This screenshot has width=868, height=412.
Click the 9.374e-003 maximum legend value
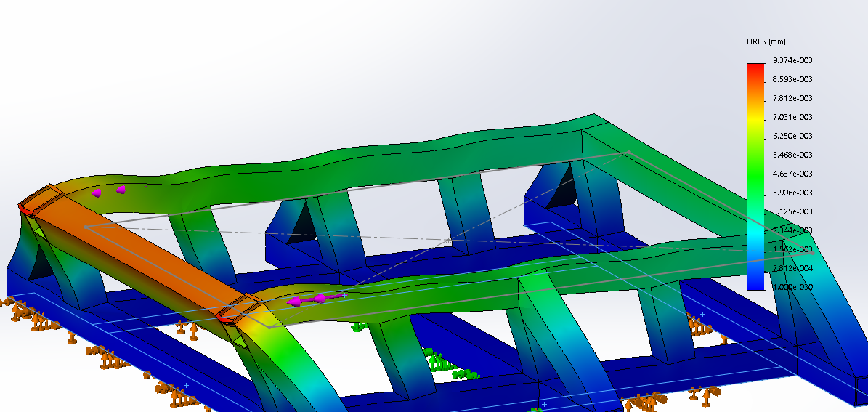pos(792,60)
